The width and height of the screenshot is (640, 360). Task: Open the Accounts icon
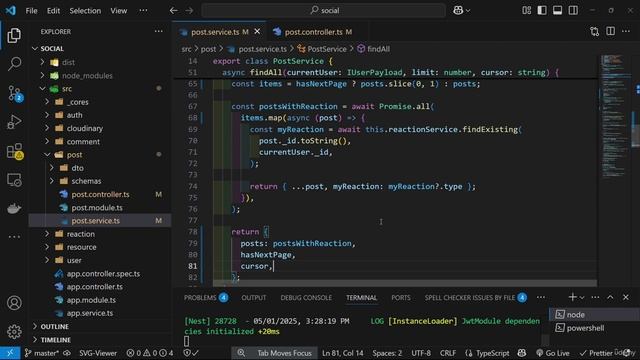tap(14, 303)
